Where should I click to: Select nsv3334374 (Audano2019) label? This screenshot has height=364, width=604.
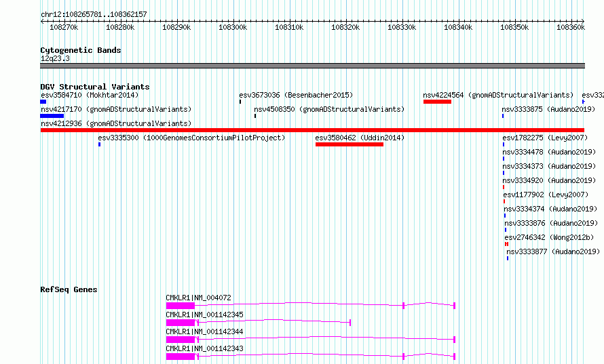(x=550, y=209)
